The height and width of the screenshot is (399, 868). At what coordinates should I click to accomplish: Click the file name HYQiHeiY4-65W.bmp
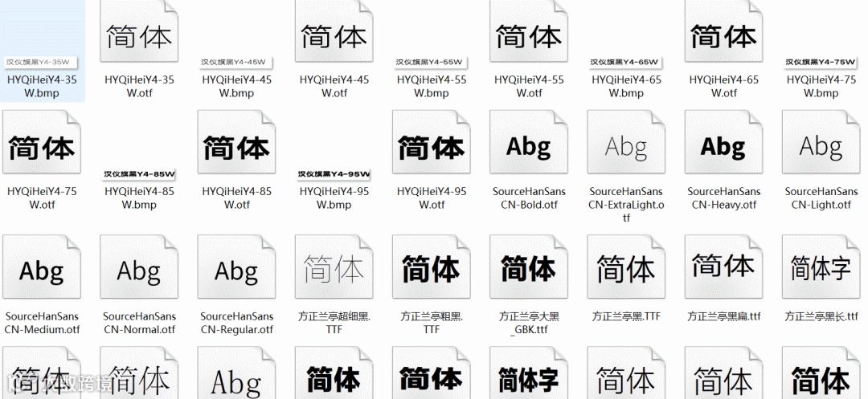627,86
